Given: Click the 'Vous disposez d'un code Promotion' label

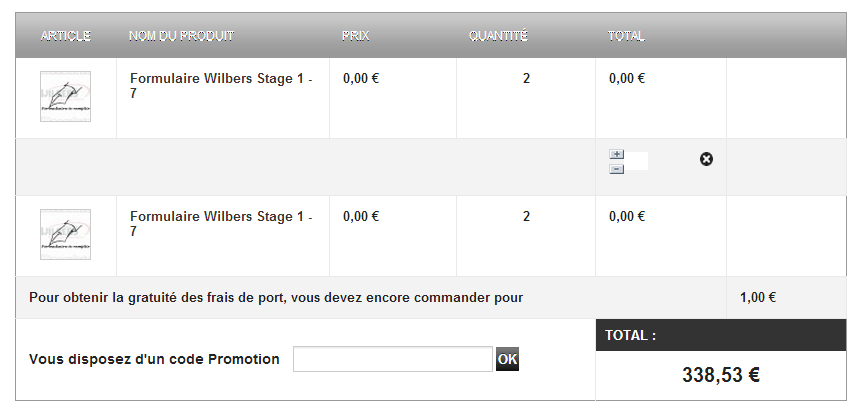Looking at the screenshot, I should 154,359.
